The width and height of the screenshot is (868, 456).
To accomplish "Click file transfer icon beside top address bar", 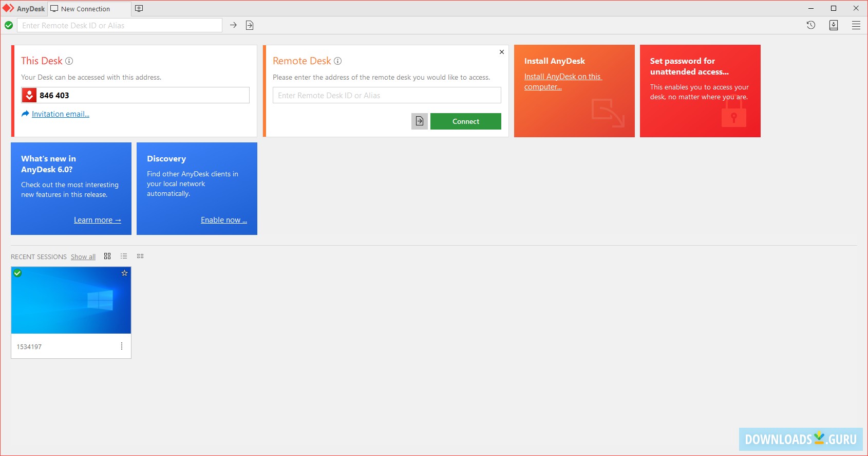I will click(x=250, y=25).
